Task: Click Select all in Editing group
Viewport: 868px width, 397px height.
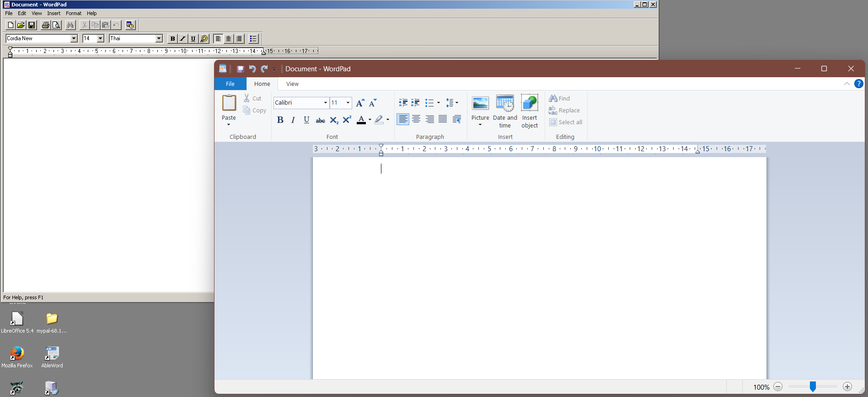Action: (566, 122)
